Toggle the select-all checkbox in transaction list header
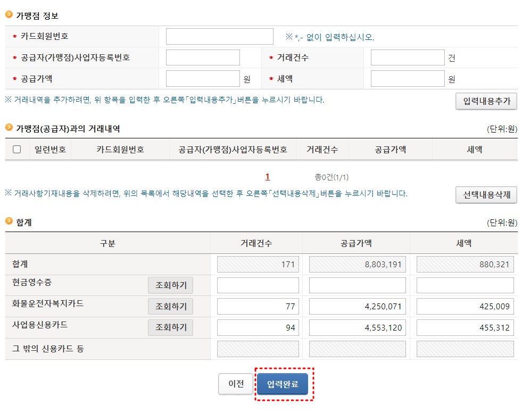Screen dimensions: 522x420 (x=16, y=150)
